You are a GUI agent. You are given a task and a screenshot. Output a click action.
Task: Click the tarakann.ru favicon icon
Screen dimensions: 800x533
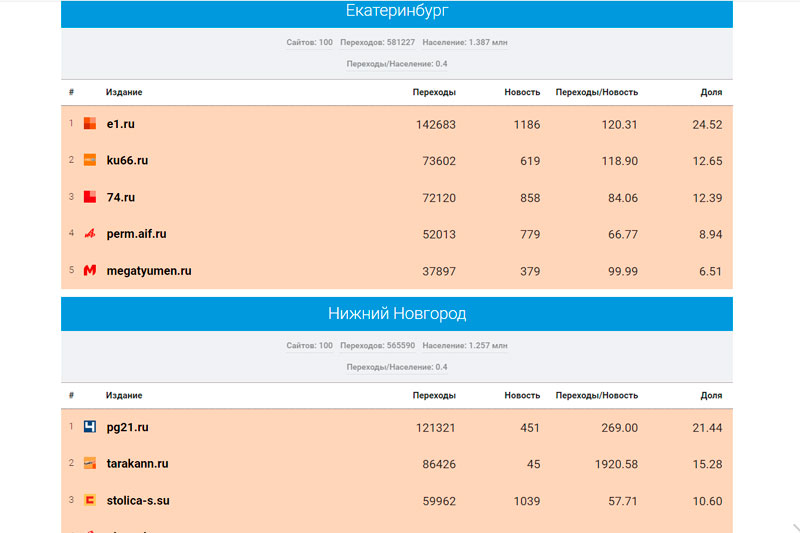(90, 464)
